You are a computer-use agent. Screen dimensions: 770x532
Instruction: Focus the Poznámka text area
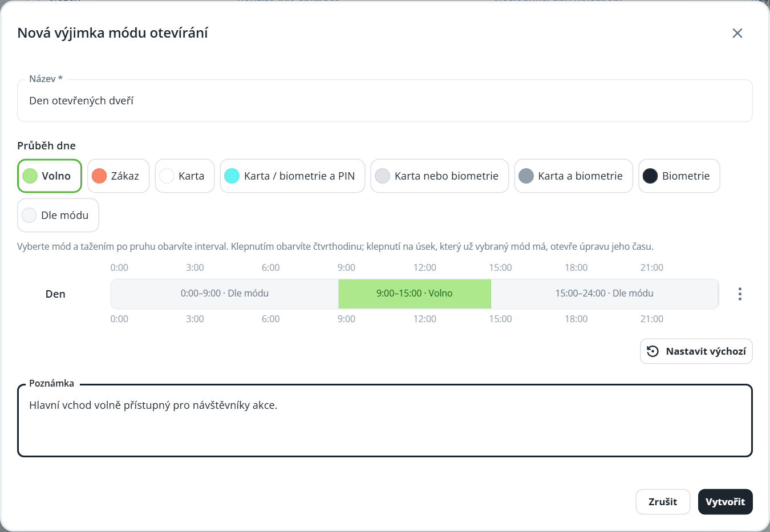coord(385,421)
